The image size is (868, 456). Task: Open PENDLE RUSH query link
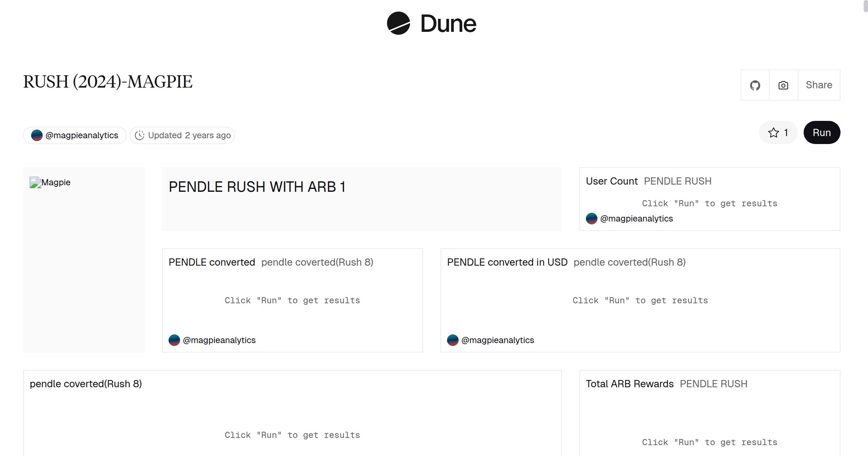coord(677,181)
